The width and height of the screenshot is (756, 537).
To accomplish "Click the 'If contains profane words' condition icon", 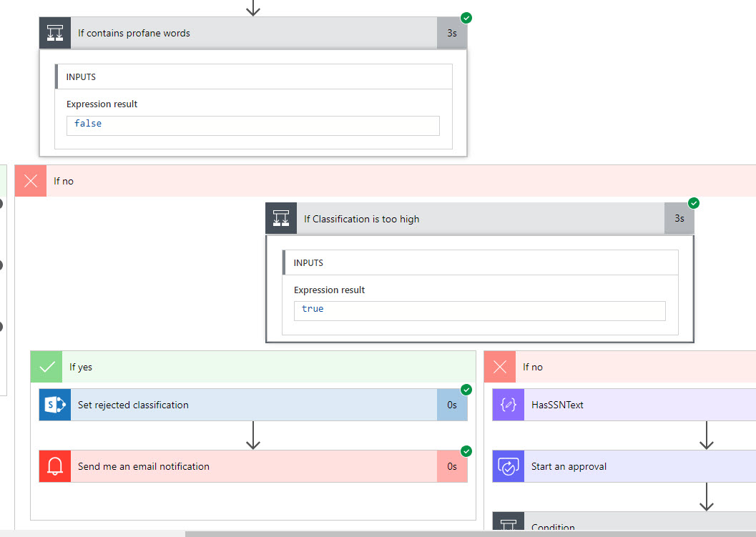I will (x=55, y=33).
